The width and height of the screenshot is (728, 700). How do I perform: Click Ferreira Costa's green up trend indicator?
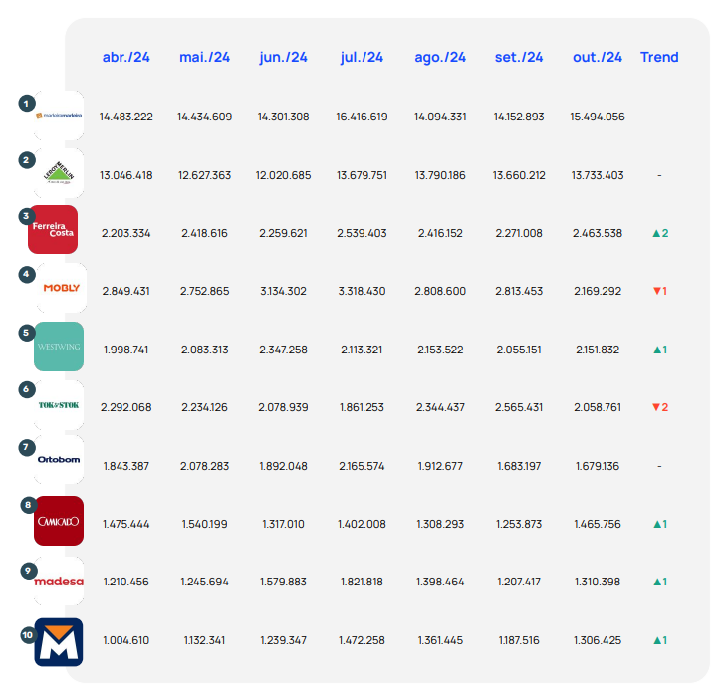coord(659,233)
